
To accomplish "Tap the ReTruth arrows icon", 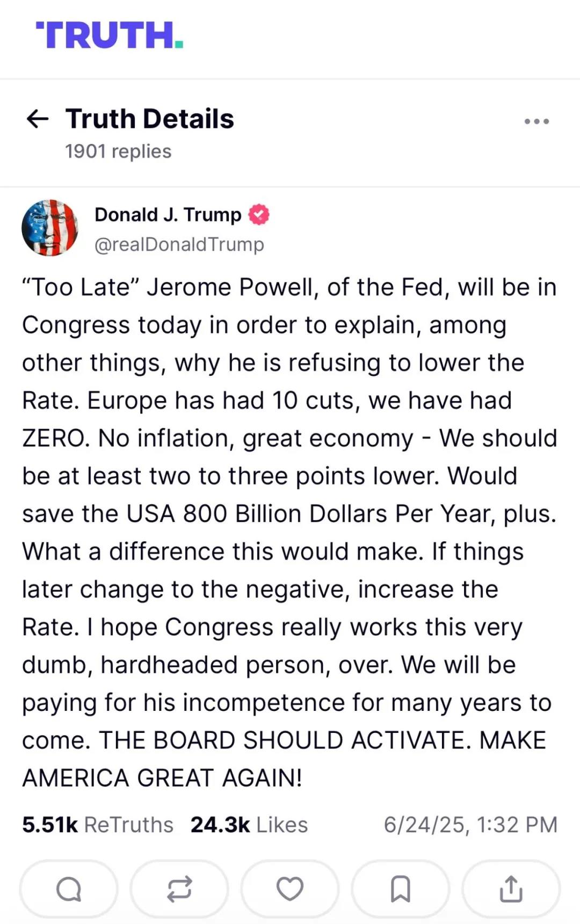I will pos(179,889).
